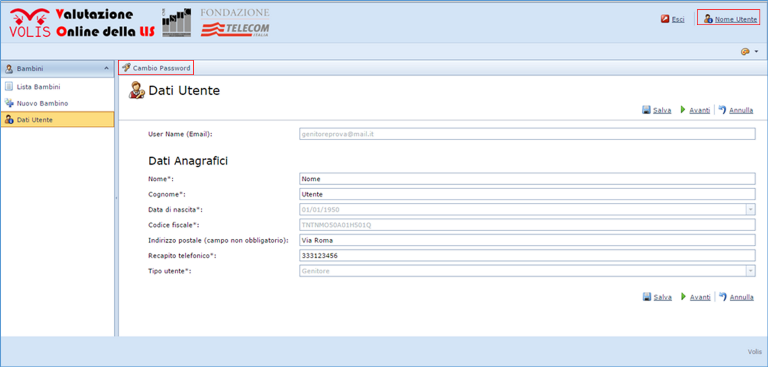The width and height of the screenshot is (768, 367).
Task: Click the top Salva link
Action: 662,110
